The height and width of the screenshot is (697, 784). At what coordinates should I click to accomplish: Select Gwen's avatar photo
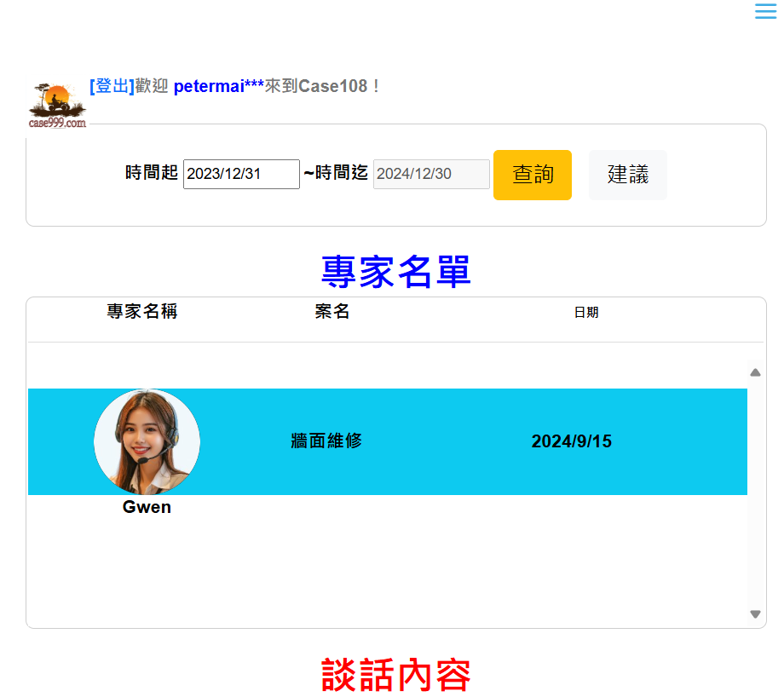[x=147, y=441]
